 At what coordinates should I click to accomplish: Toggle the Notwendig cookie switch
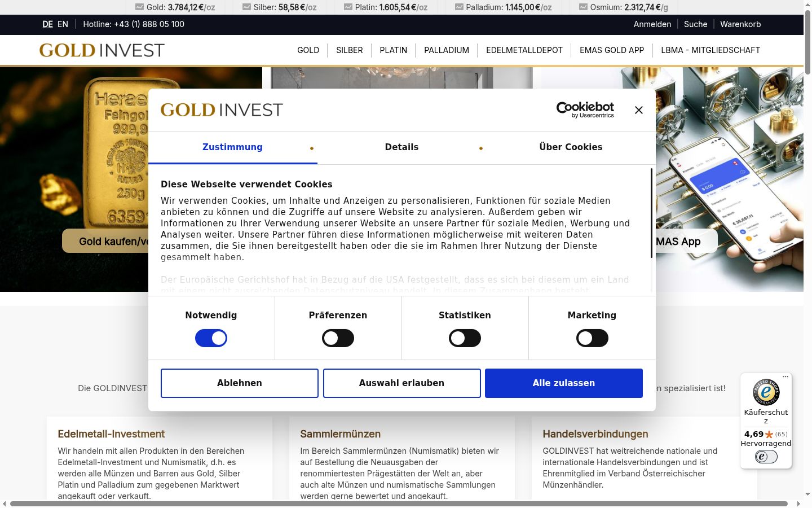(x=211, y=338)
